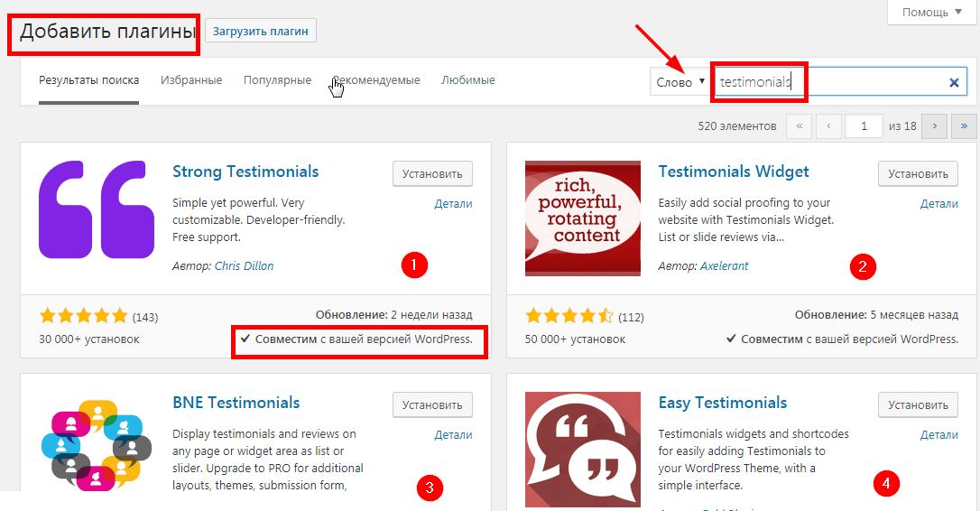Switch to the Любимые tab
Image resolution: width=980 pixels, height=511 pixels.
468,80
